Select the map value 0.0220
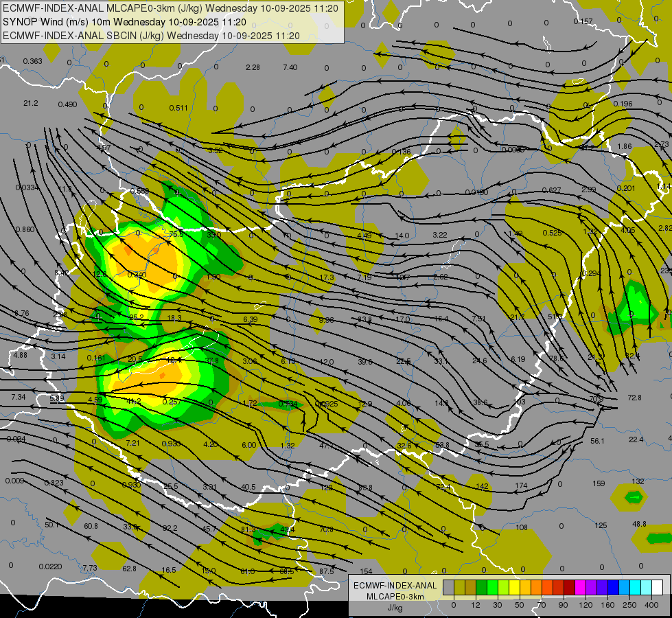This screenshot has height=618, width=672. [x=51, y=566]
